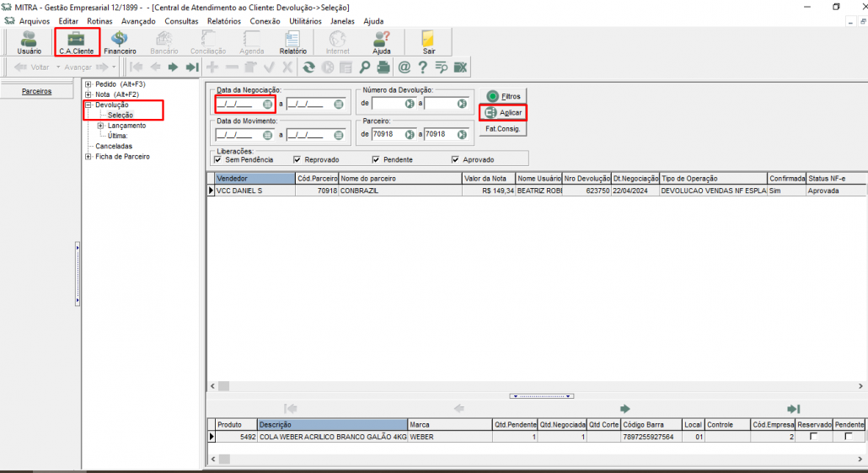This screenshot has height=473, width=868.
Task: Click the magnifier search icon in toolbar
Action: (365, 67)
